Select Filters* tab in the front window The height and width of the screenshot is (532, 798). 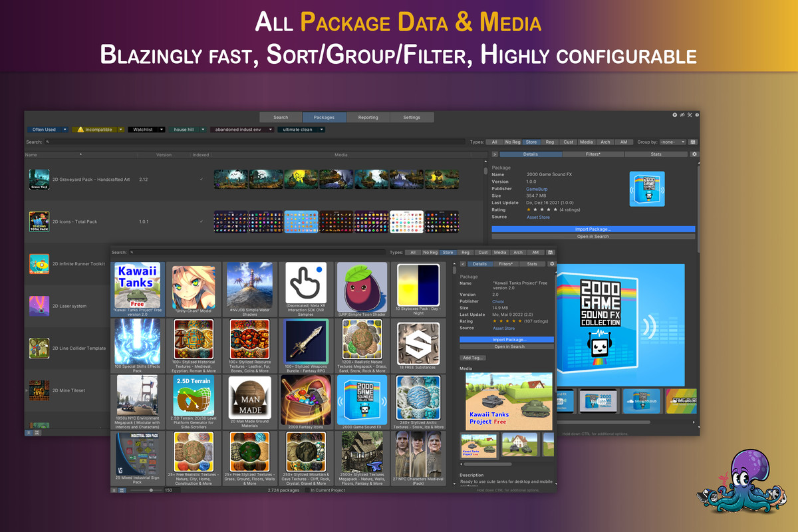[506, 264]
